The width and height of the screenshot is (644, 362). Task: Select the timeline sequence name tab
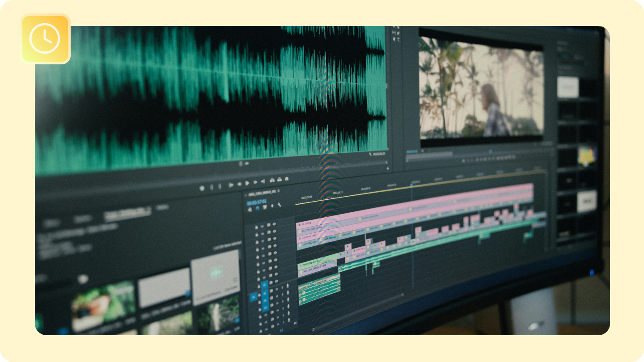tap(261, 193)
